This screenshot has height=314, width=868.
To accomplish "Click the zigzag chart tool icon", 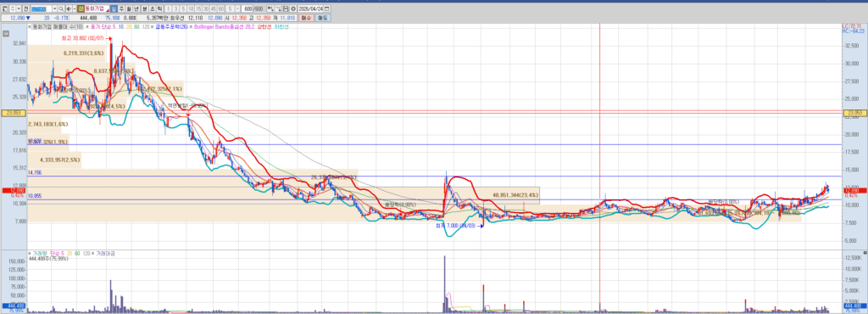I will coord(278,8).
